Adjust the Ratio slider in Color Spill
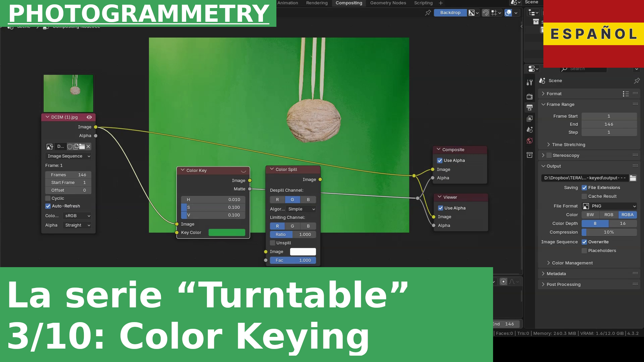Image resolution: width=644 pixels, height=362 pixels. (x=293, y=235)
